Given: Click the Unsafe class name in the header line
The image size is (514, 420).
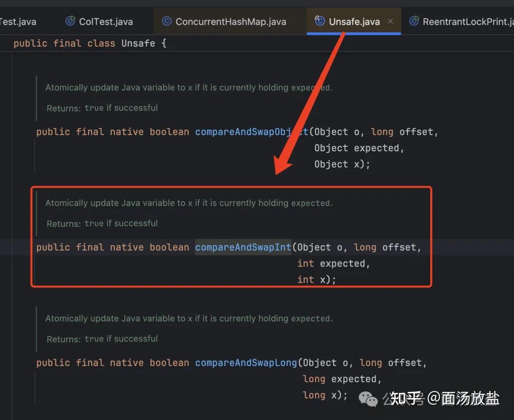Looking at the screenshot, I should pos(138,43).
